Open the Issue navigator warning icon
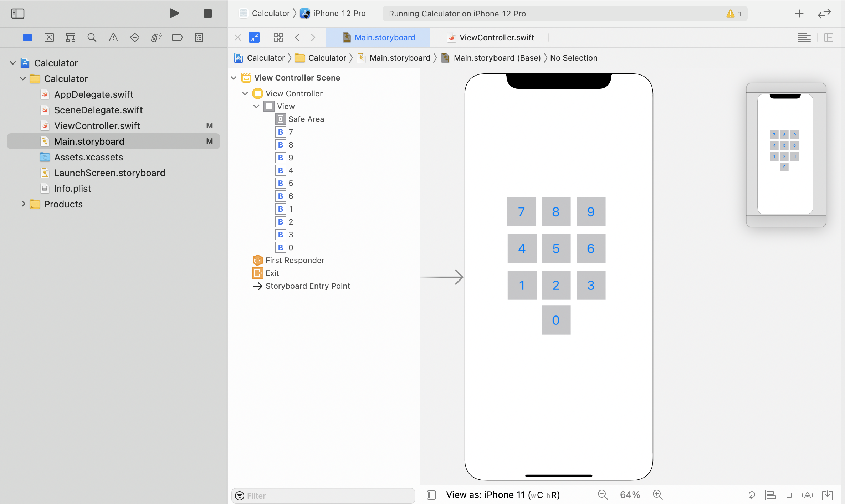845x504 pixels. (113, 37)
